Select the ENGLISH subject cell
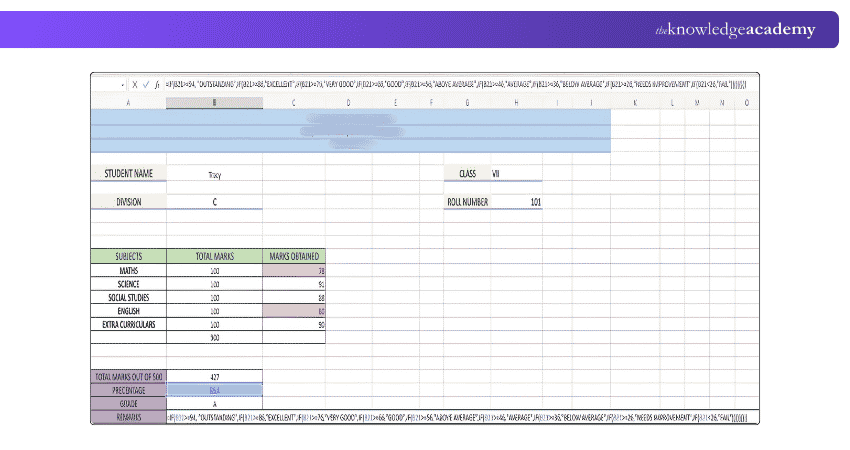Image resolution: width=850 pixels, height=450 pixels. pos(128,311)
